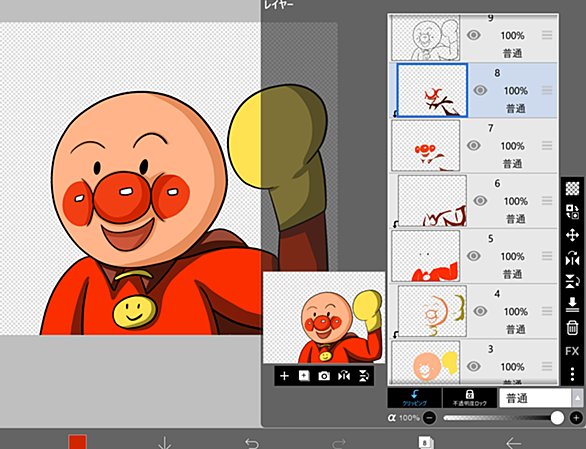Hide layer 5 using eye icon
The height and width of the screenshot is (449, 586).
click(474, 256)
